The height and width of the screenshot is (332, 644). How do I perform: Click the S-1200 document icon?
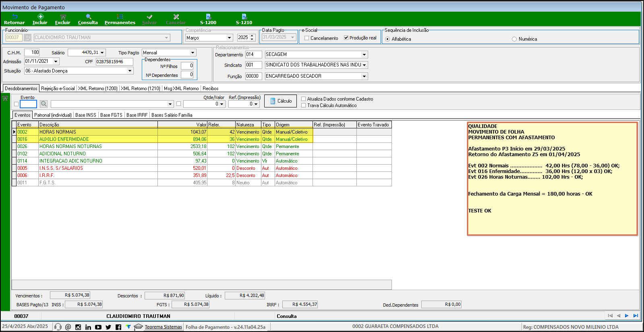pos(208,16)
